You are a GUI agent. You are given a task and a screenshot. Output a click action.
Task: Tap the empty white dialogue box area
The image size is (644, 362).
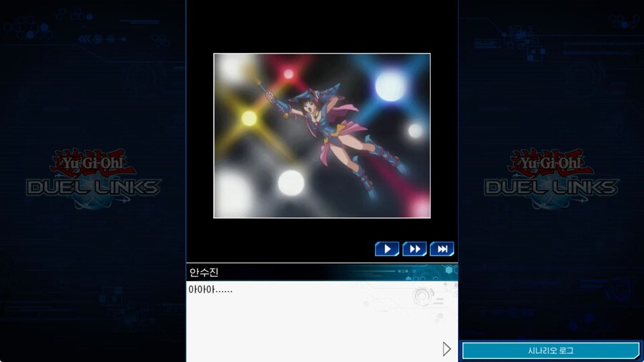(308, 326)
